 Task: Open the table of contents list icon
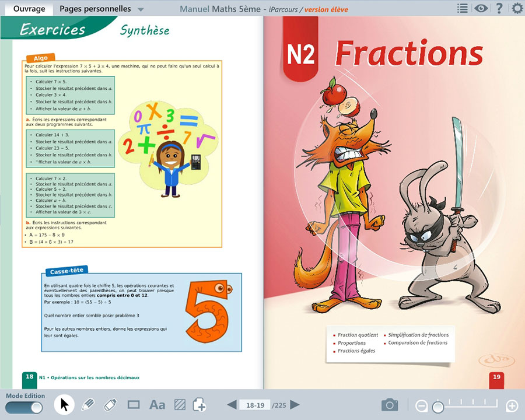pyautogui.click(x=462, y=8)
